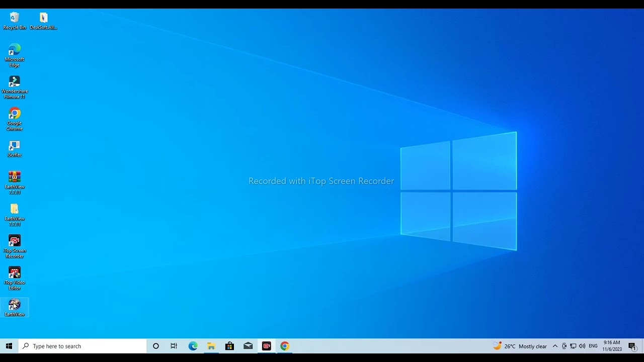Open the speaker volume tray icon
The image size is (644, 362).
click(582, 346)
